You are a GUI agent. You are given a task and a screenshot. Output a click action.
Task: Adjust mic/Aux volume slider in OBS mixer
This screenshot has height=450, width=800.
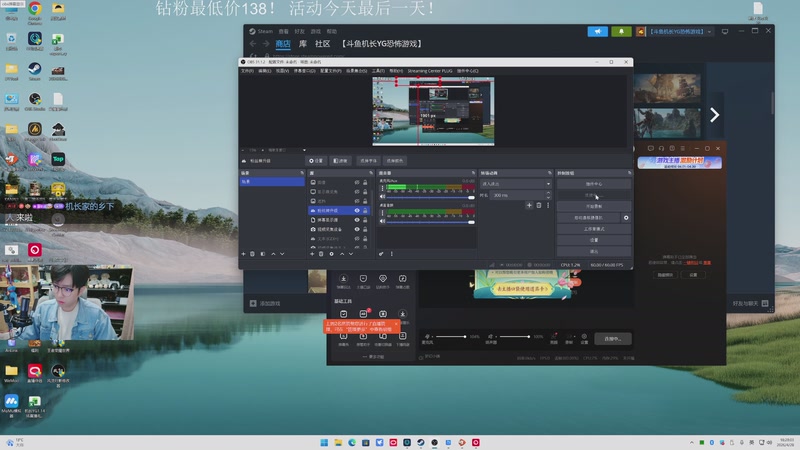coord(430,197)
